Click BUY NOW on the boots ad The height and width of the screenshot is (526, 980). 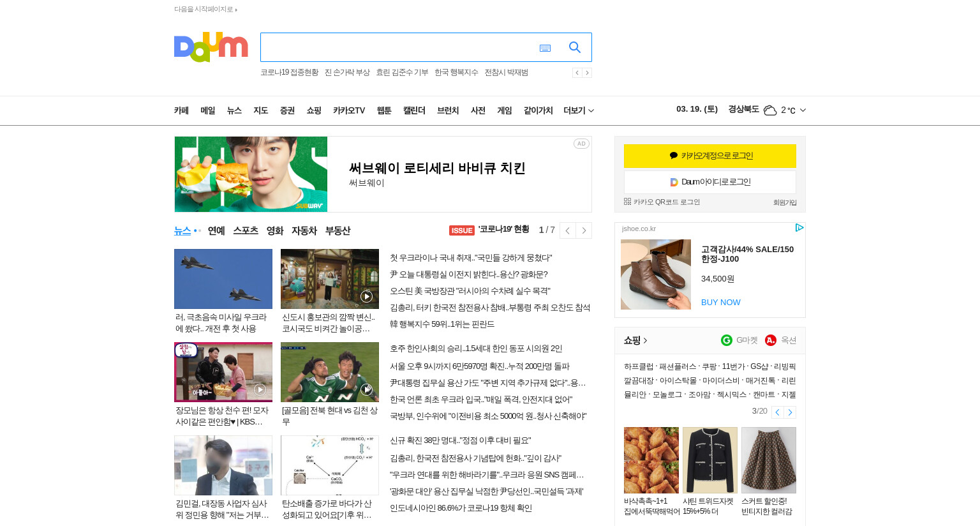(721, 303)
